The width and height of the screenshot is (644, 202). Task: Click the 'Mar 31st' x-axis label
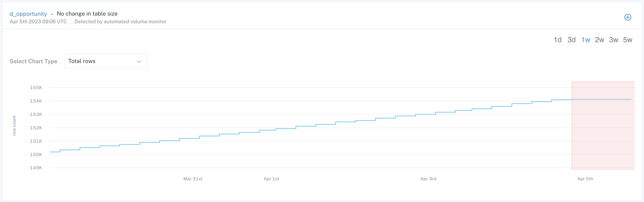(x=193, y=179)
